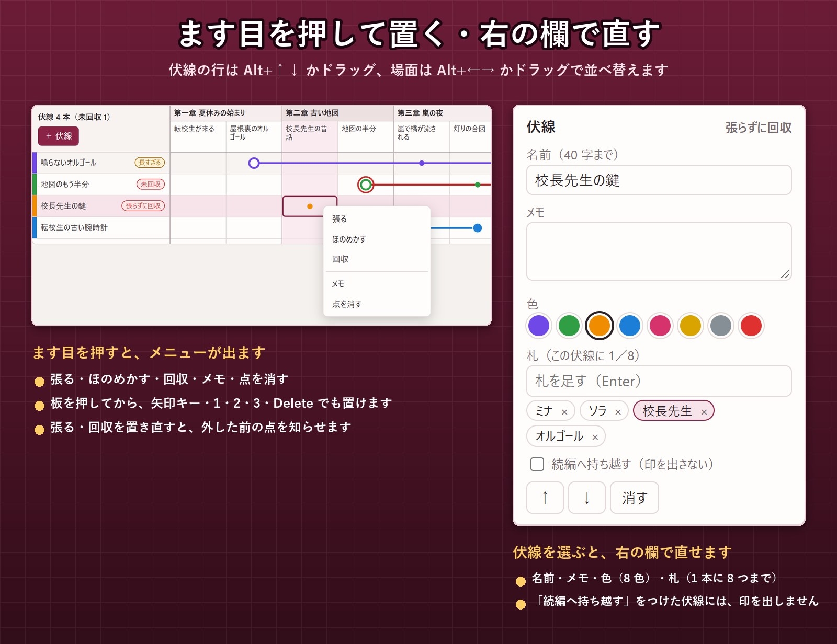
Task: Choose 点を消す from the context menu
Action: 377,304
